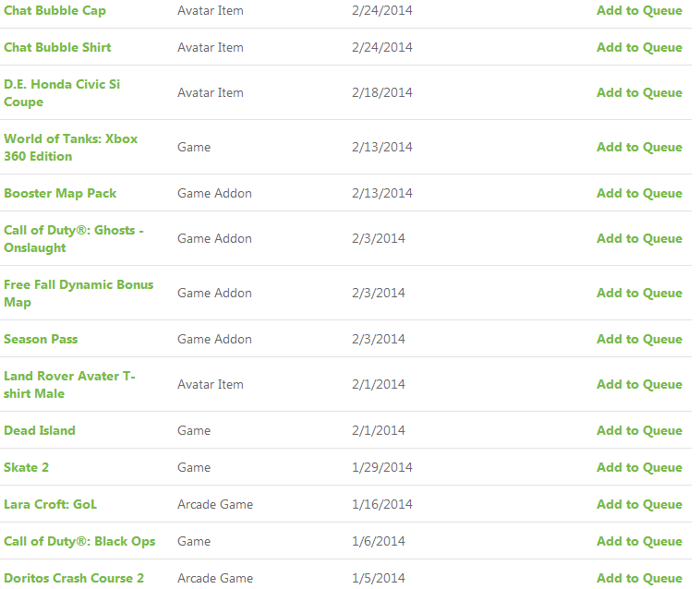Add World of Tanks to queue
Image resolution: width=700 pixels, height=589 pixels.
coord(639,148)
